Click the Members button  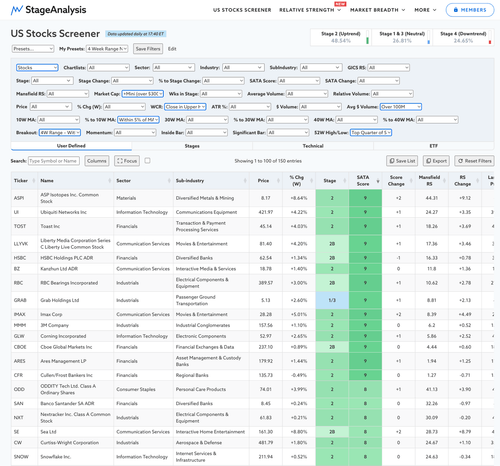(x=470, y=10)
